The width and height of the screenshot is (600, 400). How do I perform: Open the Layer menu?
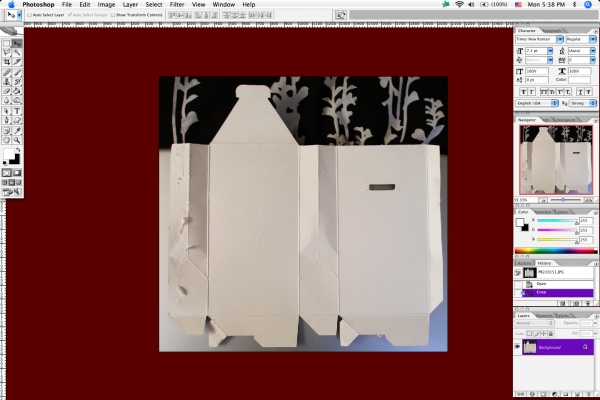130,5
